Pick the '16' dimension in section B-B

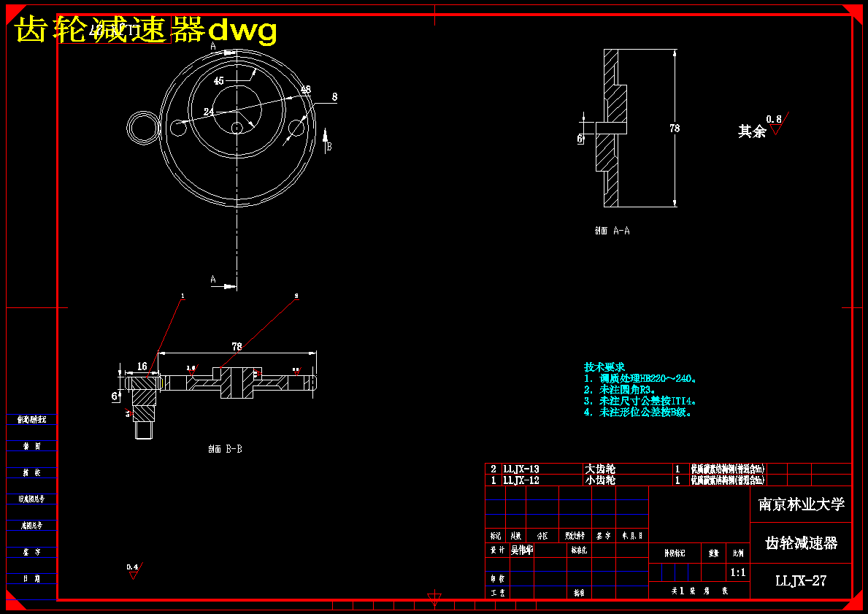pyautogui.click(x=142, y=367)
